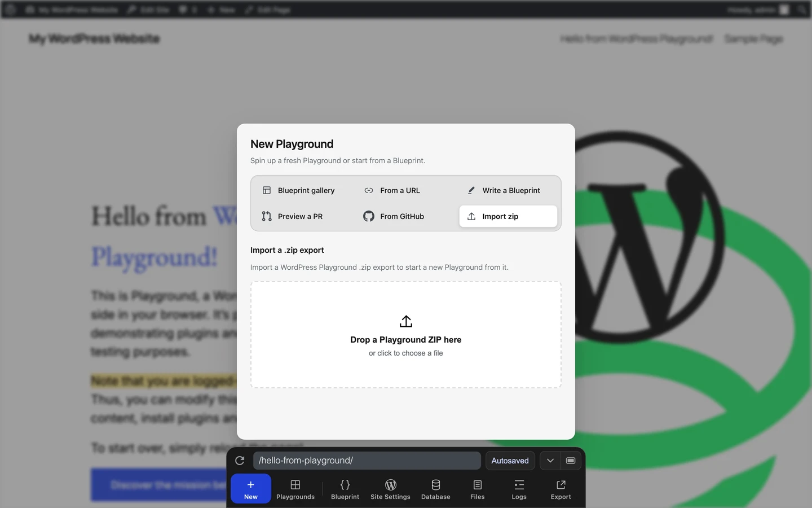
Task: Click the 'New Playground' dialog title
Action: (292, 144)
